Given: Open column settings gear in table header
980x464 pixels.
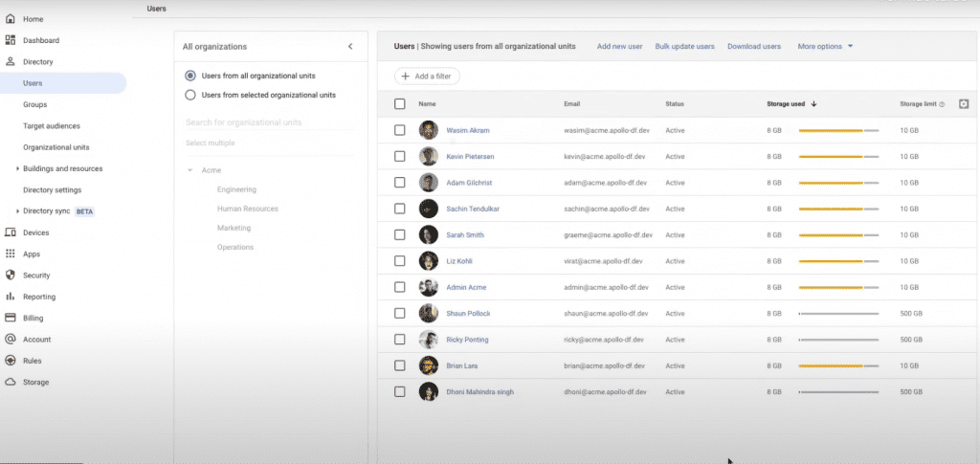Looking at the screenshot, I should pos(964,104).
